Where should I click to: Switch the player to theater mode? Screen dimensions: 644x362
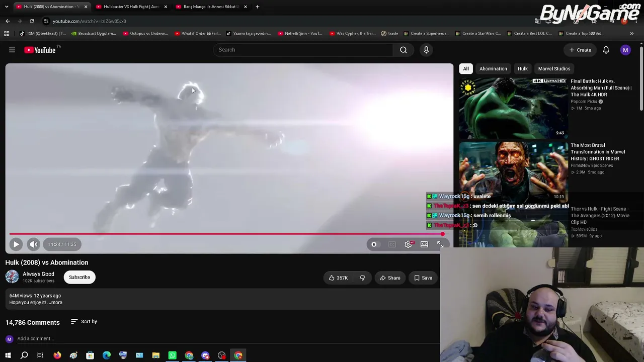[x=424, y=244]
